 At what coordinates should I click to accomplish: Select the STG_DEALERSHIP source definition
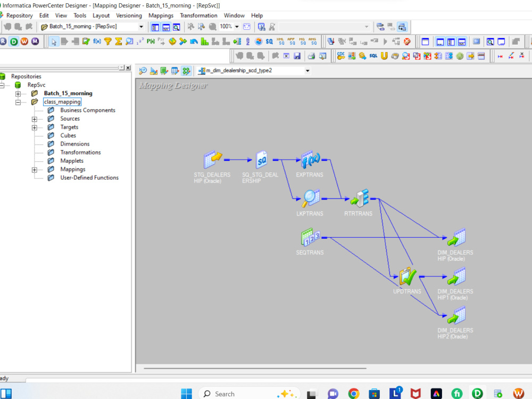(213, 160)
